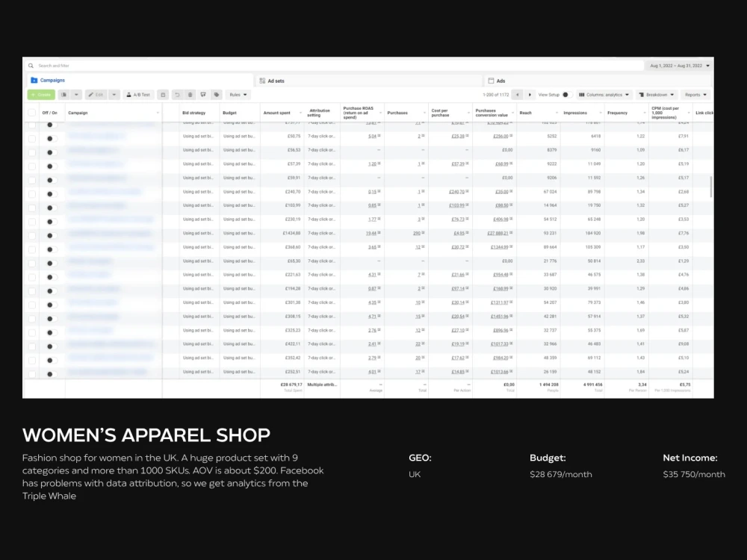
Task: Open the Columns: analytics dropdown
Action: [x=604, y=95]
